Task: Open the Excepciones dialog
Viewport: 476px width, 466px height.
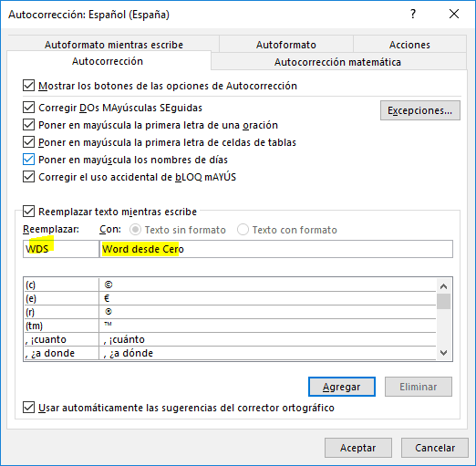Action: tap(420, 110)
